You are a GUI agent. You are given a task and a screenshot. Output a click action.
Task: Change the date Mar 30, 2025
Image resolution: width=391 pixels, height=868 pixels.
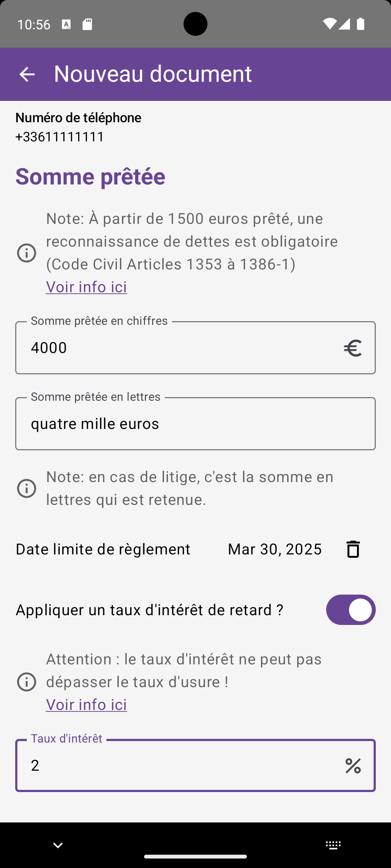pos(275,549)
